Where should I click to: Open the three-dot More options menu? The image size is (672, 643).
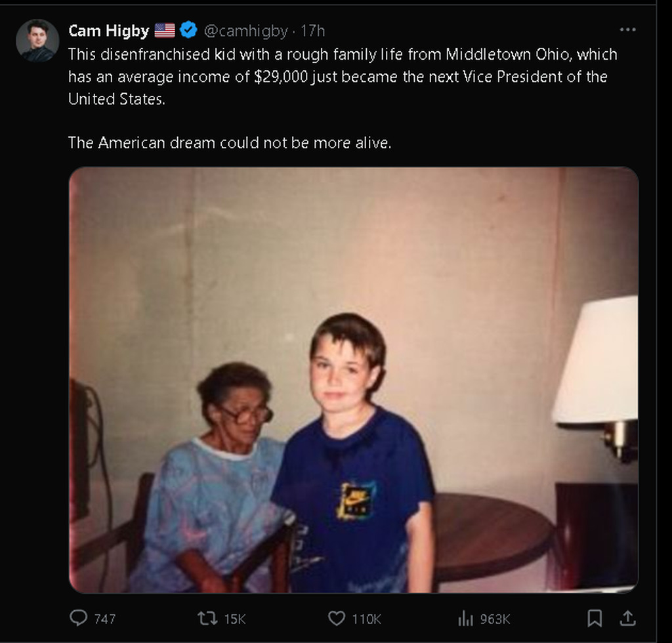click(x=628, y=30)
